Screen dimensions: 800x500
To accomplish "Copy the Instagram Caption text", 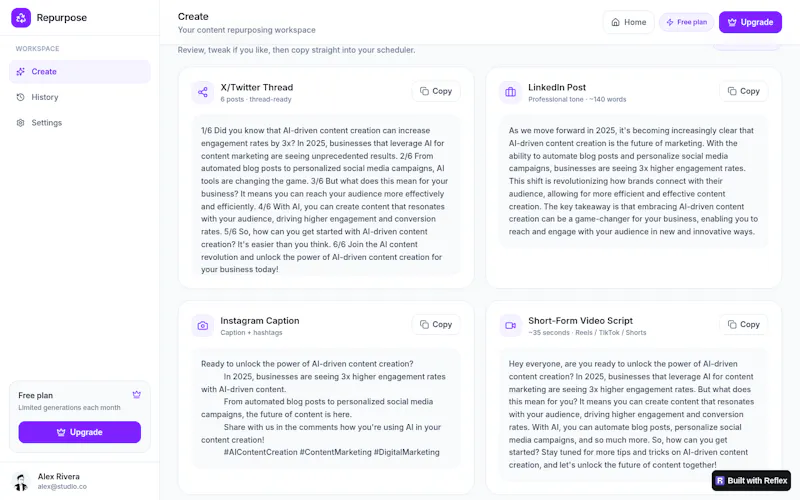I will [436, 324].
